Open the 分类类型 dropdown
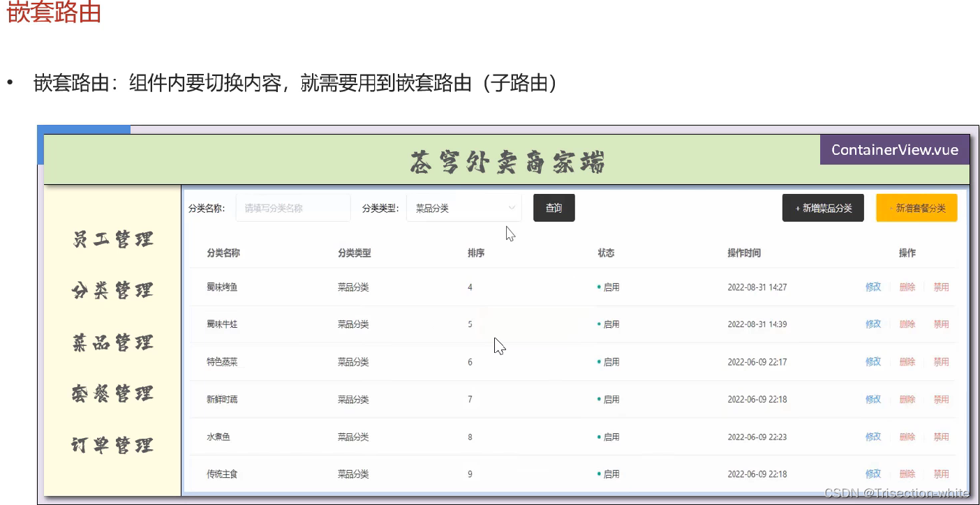This screenshot has height=505, width=980. pyautogui.click(x=464, y=208)
